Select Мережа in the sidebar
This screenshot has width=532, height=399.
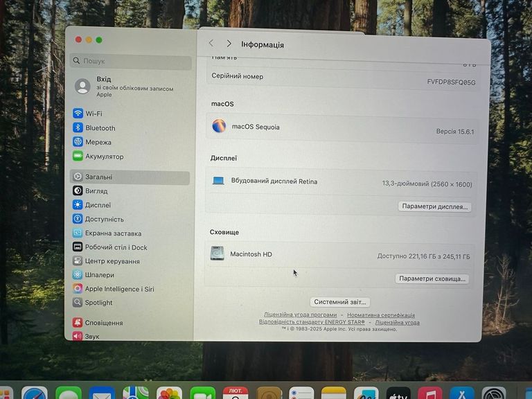92,142
